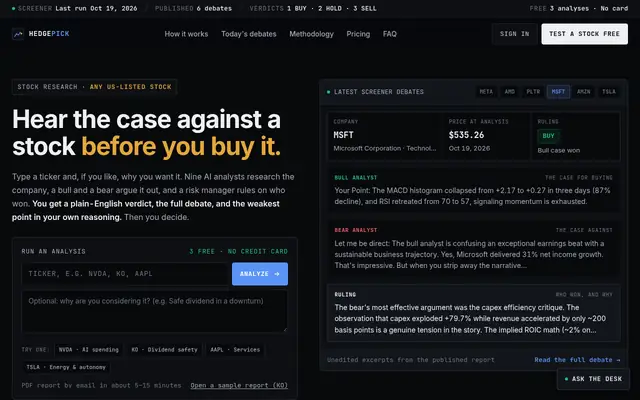Click '3 FREE · NO CREDIT CARD' text
Viewport: 640px width, 400px height.
(238, 251)
